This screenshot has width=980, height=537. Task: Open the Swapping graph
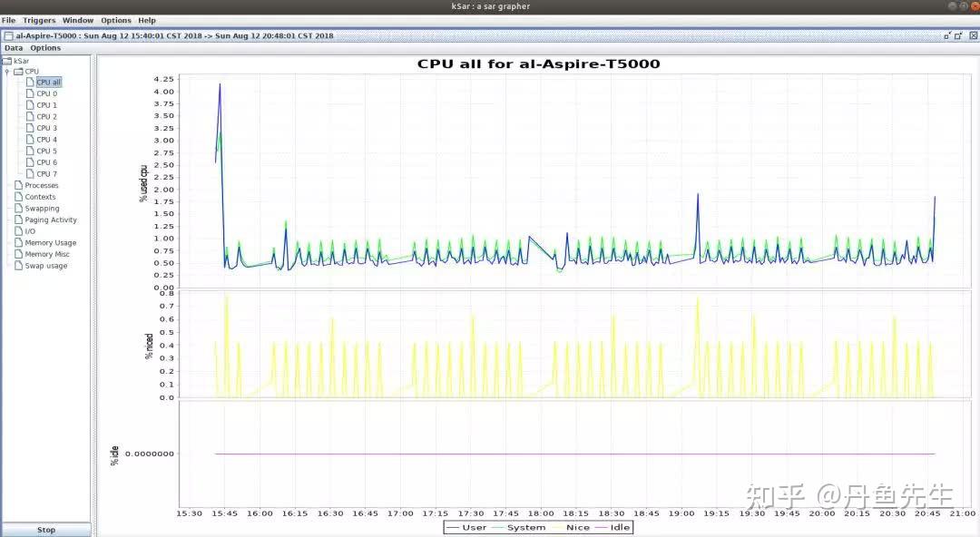pos(42,208)
